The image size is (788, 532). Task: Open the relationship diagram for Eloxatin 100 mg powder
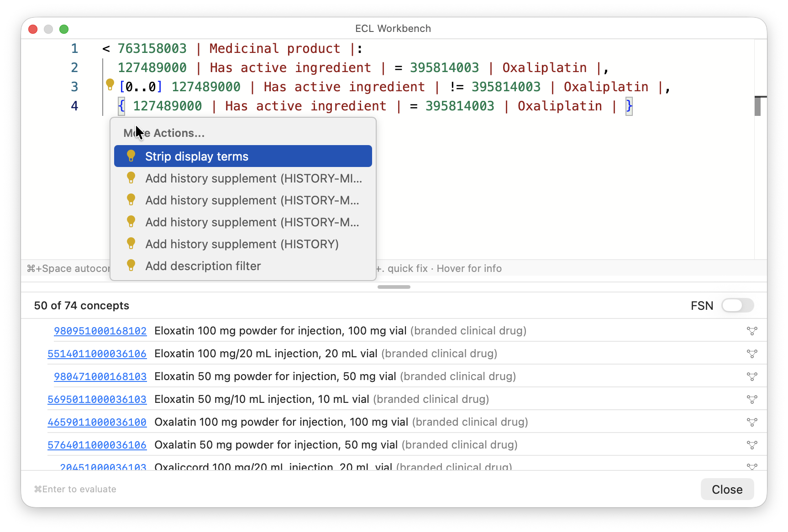tap(752, 331)
